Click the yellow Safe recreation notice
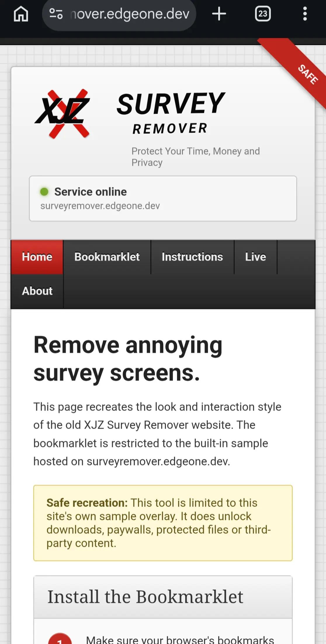Viewport: 326px width, 644px height. coord(163,523)
